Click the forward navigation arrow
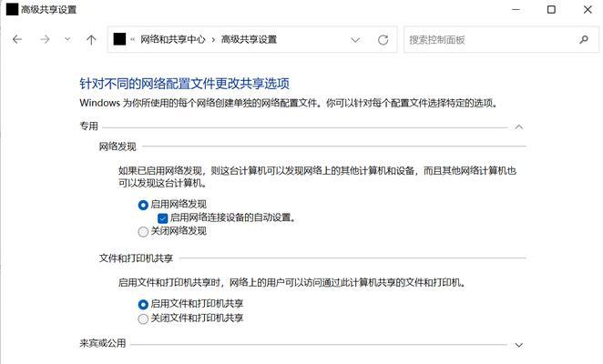Screen dimensions: 603x364 pyautogui.click(x=45, y=39)
